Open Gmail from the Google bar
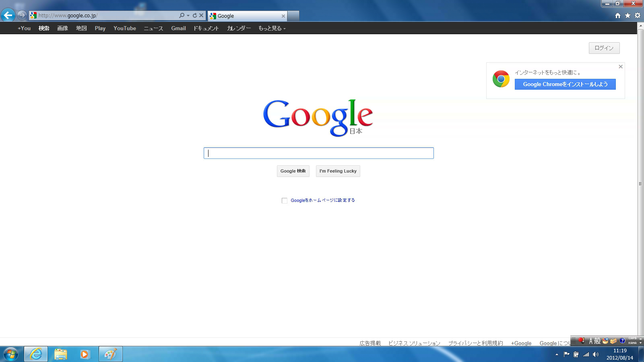Screen dimensions: 644x362 pos(178,28)
